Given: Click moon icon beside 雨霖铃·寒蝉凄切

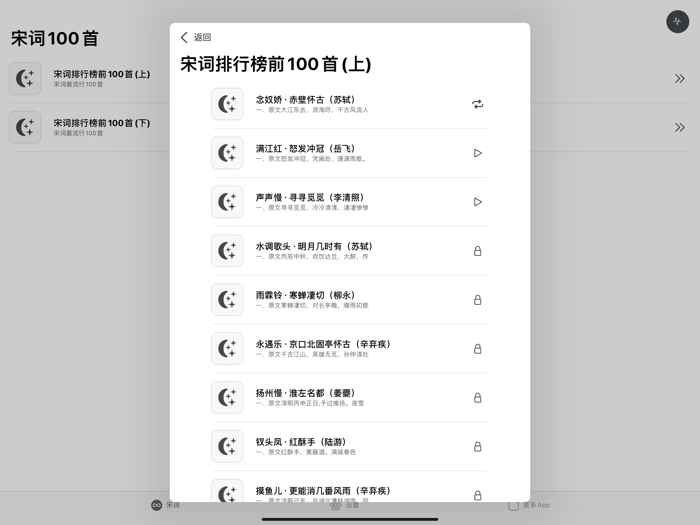Looking at the screenshot, I should click(227, 300).
